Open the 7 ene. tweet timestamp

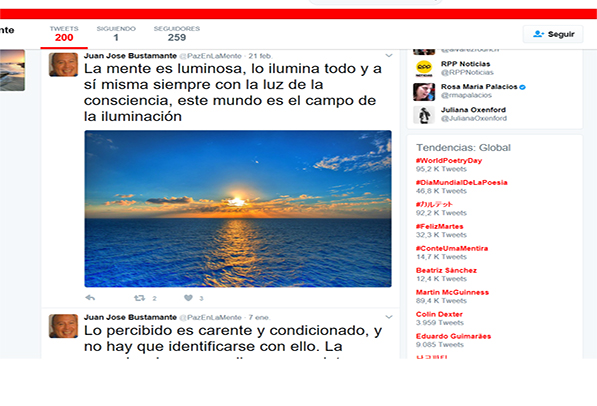tap(259, 317)
